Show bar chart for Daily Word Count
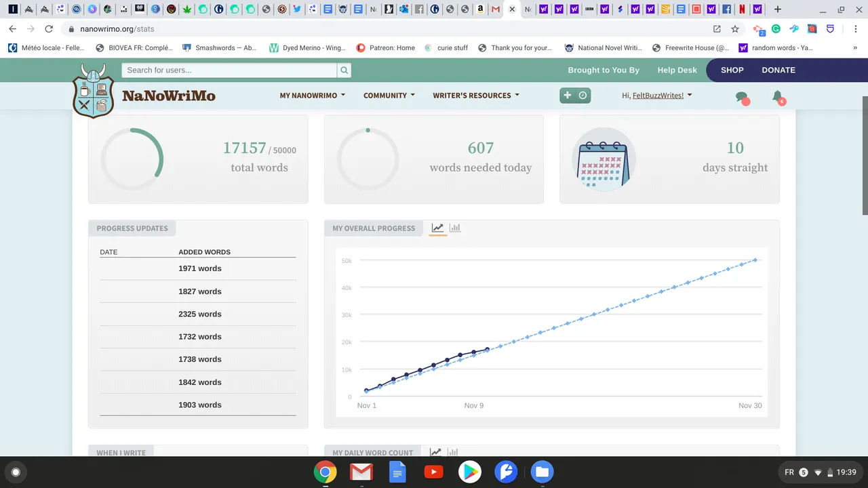 point(452,452)
